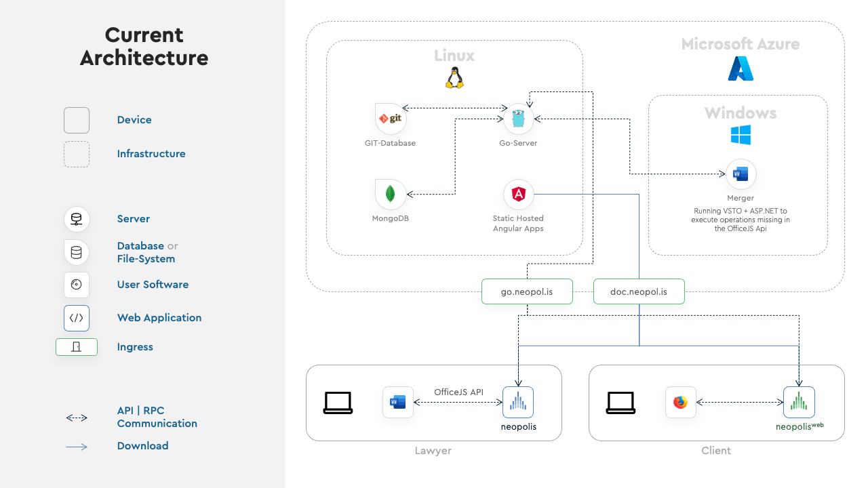Select the Merger Word icon
The height and width of the screenshot is (488, 868).
(741, 174)
